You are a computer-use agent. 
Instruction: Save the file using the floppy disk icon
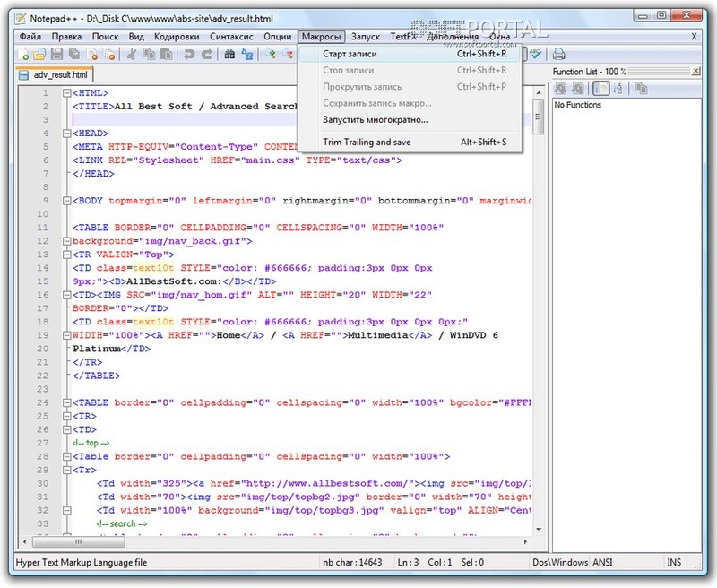tap(56, 55)
